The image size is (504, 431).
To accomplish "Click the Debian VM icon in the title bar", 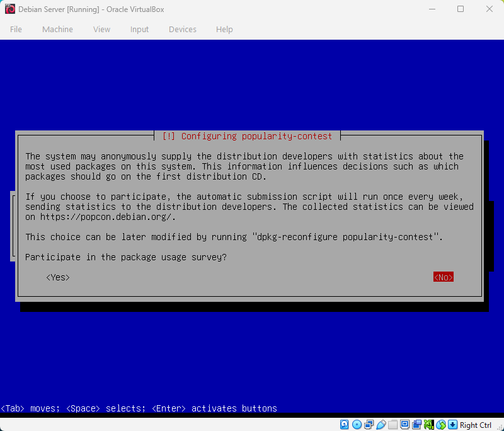I will 9,9.
